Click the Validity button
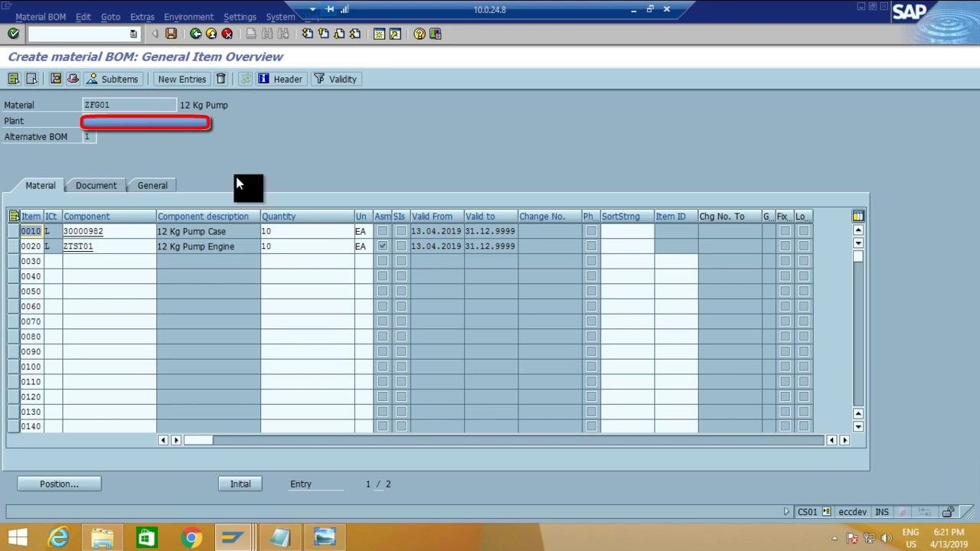980x551 pixels. pyautogui.click(x=335, y=79)
